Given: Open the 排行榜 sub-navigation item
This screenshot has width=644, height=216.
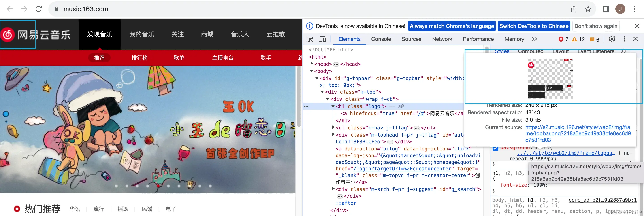Looking at the screenshot, I should point(139,58).
